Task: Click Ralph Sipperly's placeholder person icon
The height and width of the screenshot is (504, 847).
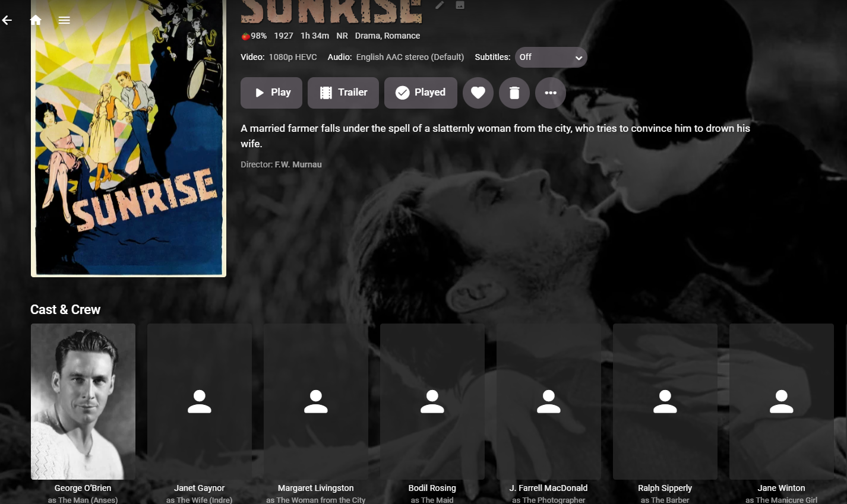Action: point(665,401)
